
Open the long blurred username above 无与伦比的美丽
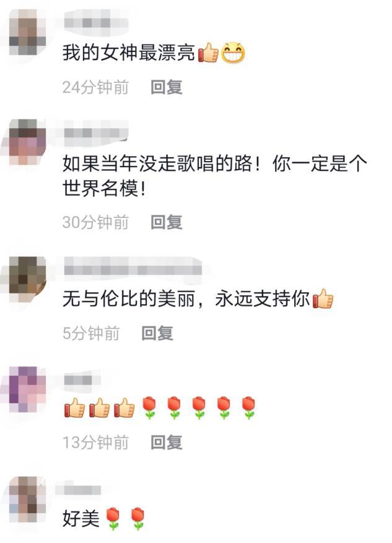tap(133, 267)
